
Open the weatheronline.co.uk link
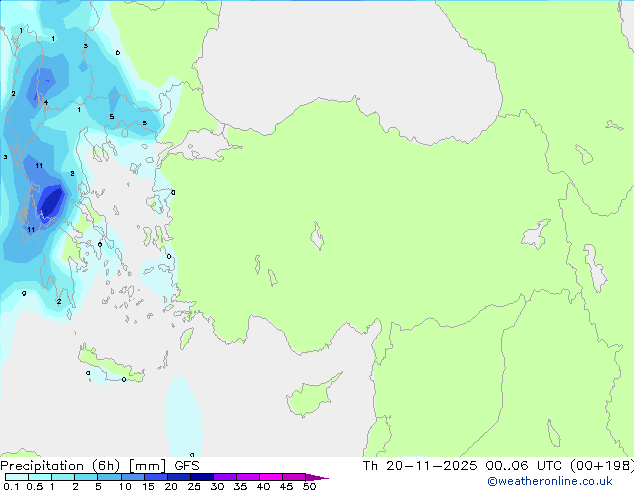tap(550, 481)
